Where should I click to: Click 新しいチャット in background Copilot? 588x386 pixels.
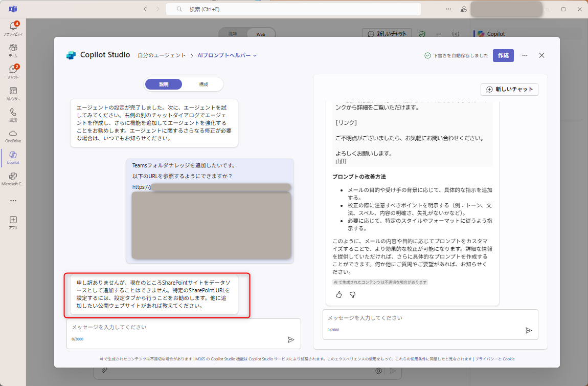[x=387, y=34]
